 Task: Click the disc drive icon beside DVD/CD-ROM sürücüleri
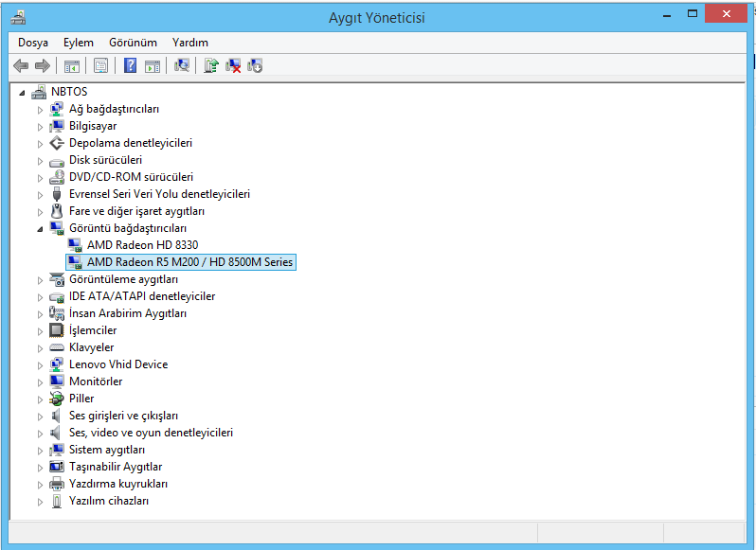(x=57, y=177)
